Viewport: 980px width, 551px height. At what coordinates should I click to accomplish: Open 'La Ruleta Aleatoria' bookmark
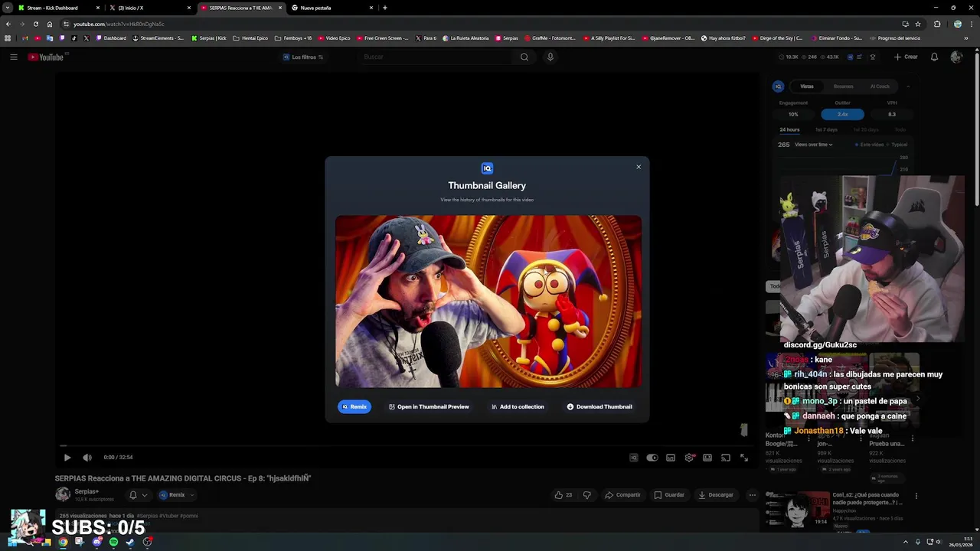tap(465, 37)
